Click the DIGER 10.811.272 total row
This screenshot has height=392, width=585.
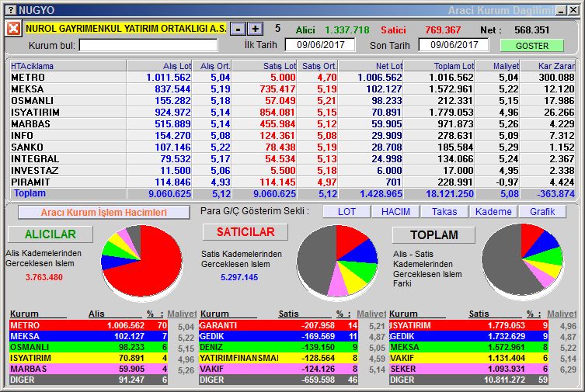pyautogui.click(x=468, y=380)
